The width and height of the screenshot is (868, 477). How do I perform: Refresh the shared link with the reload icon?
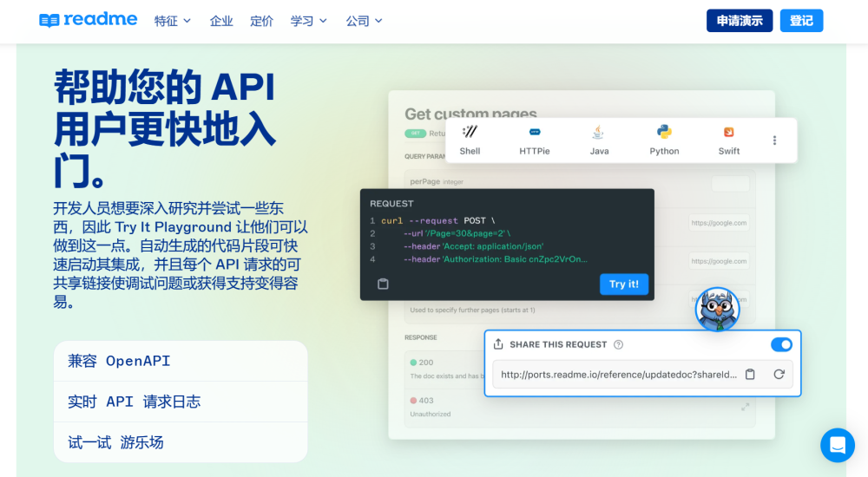click(779, 375)
